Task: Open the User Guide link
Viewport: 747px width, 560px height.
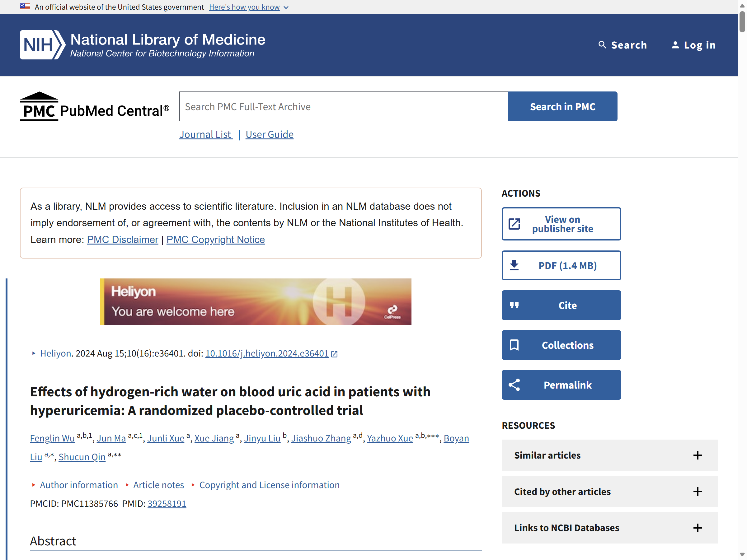Action: tap(270, 134)
